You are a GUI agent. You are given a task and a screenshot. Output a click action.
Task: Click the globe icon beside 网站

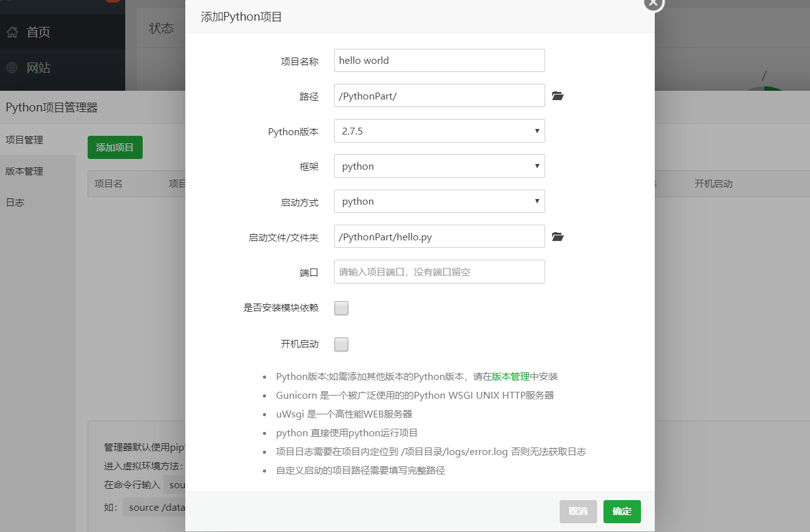tap(12, 68)
